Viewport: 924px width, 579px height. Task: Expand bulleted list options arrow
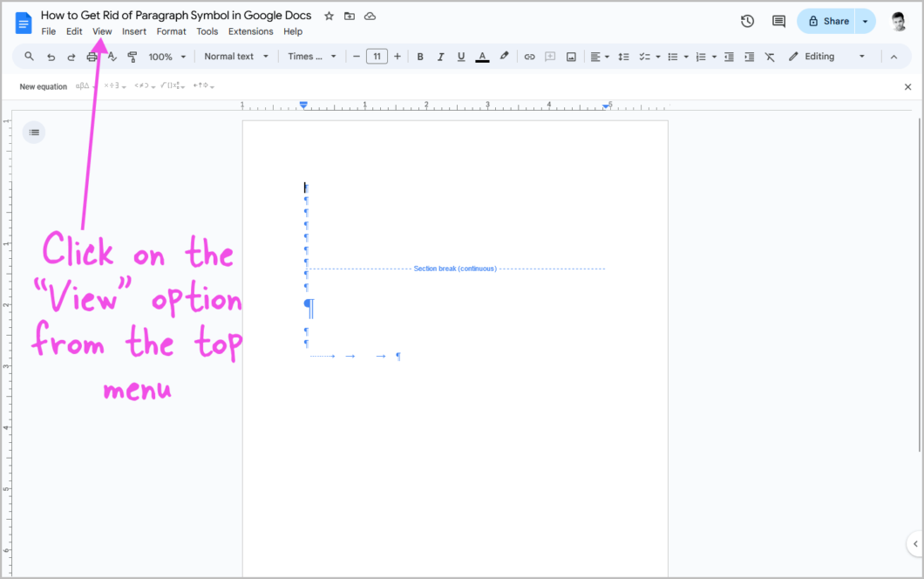pyautogui.click(x=686, y=58)
